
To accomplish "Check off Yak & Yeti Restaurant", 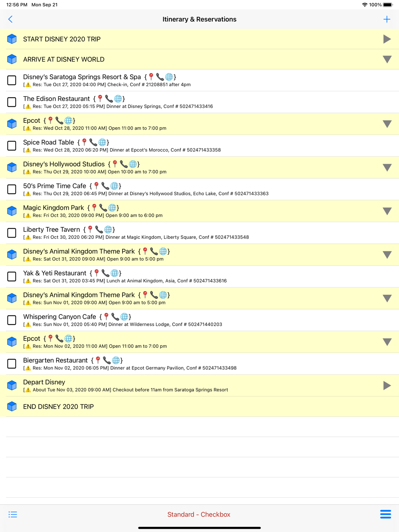I will coord(12,276).
